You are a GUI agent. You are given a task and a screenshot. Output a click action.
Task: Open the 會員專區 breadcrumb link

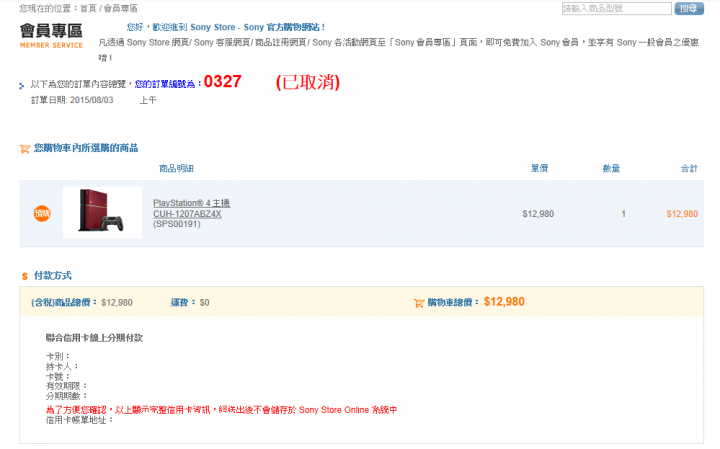(x=120, y=8)
